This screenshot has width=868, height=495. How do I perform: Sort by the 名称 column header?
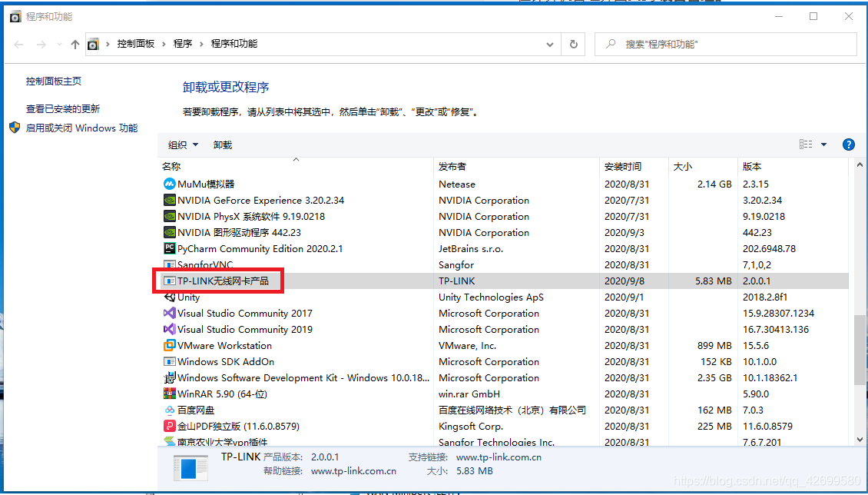[296, 166]
